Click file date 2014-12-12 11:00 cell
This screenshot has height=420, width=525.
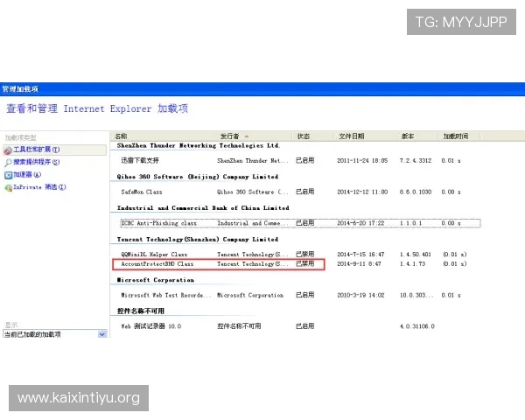click(362, 192)
